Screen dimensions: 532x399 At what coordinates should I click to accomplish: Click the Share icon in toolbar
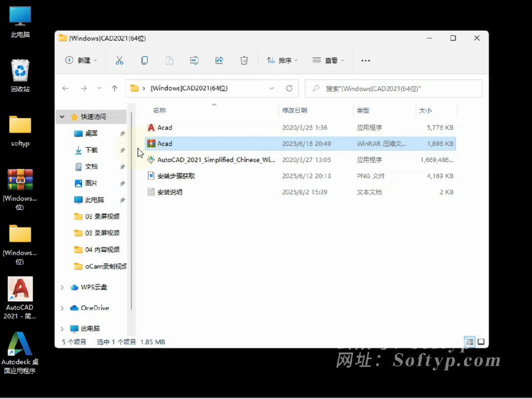[x=219, y=61]
